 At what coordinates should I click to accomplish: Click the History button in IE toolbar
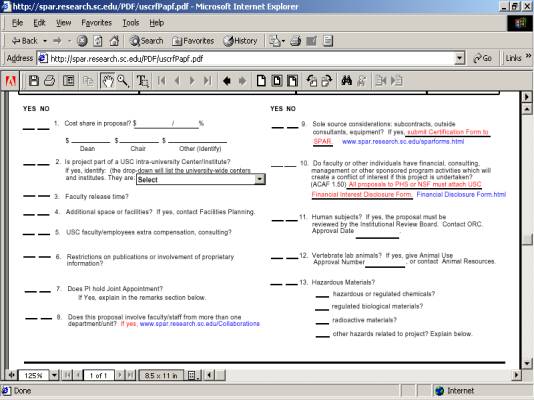(240, 41)
